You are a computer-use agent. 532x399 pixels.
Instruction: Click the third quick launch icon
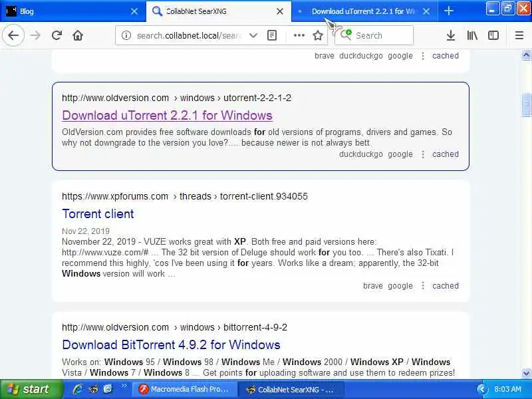tap(108, 389)
